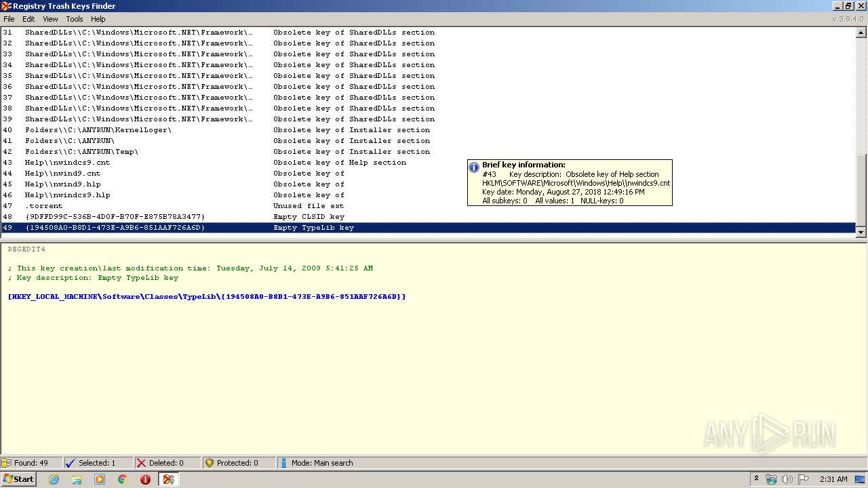The image size is (868, 488).
Task: Click the Opera red taskbar icon
Action: 145,479
